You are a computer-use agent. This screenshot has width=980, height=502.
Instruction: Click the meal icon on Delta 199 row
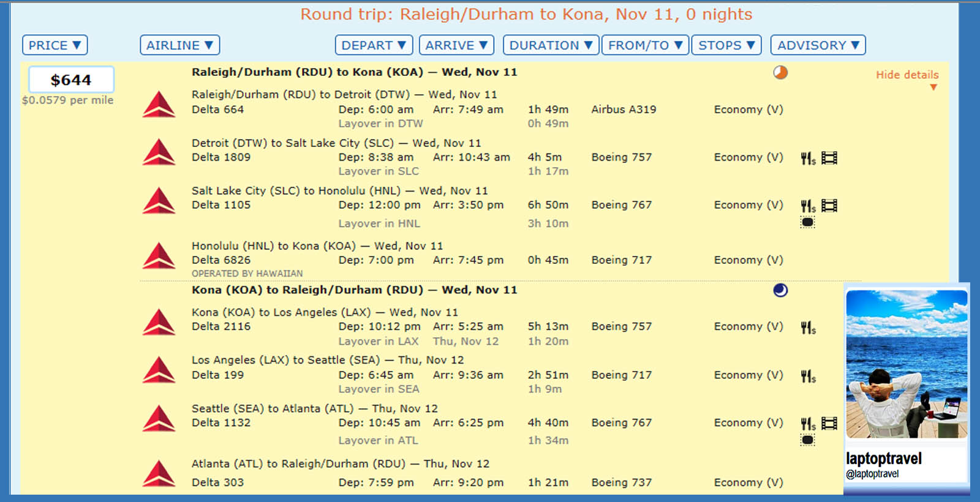pyautogui.click(x=809, y=376)
